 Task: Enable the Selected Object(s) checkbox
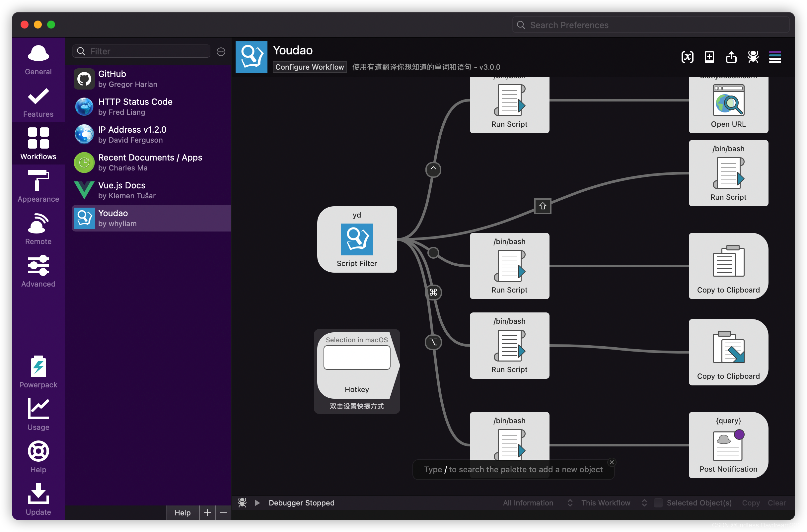coord(658,503)
